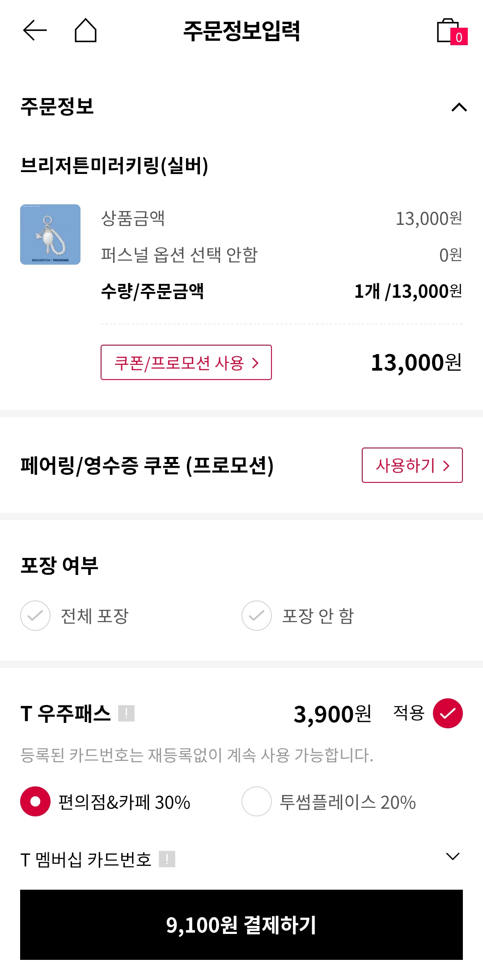Tap the back arrow icon
This screenshot has width=483, height=980.
(x=35, y=31)
